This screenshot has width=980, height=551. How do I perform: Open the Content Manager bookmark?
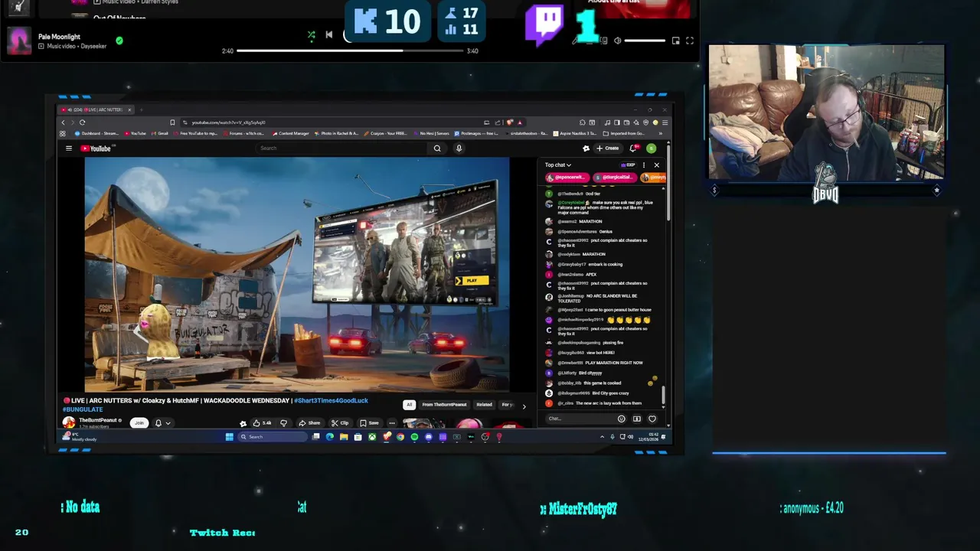point(291,133)
